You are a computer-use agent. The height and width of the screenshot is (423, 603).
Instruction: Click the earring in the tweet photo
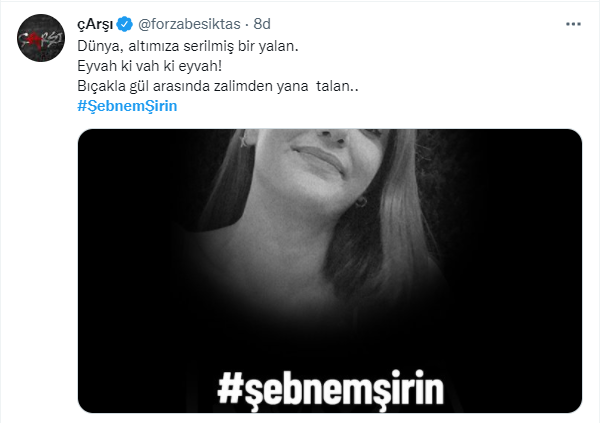[x=361, y=202]
